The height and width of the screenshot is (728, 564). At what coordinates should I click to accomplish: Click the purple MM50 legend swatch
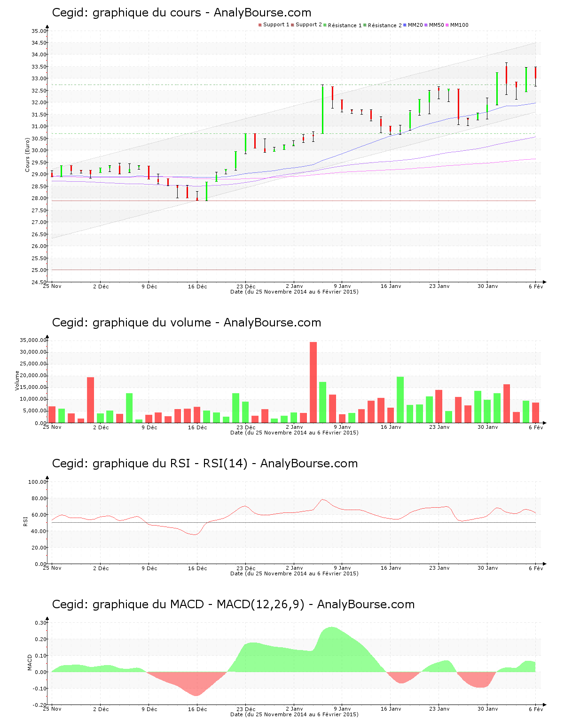click(426, 25)
